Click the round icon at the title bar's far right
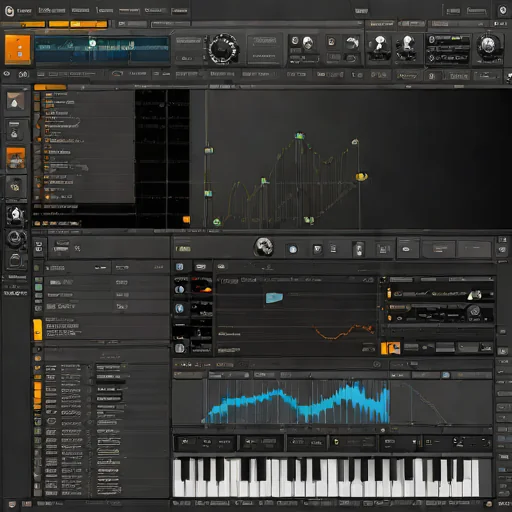 [x=503, y=11]
